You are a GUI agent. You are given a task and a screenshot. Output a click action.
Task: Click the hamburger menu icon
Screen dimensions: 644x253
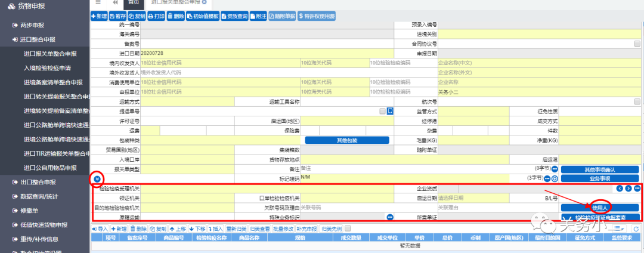click(98, 2)
